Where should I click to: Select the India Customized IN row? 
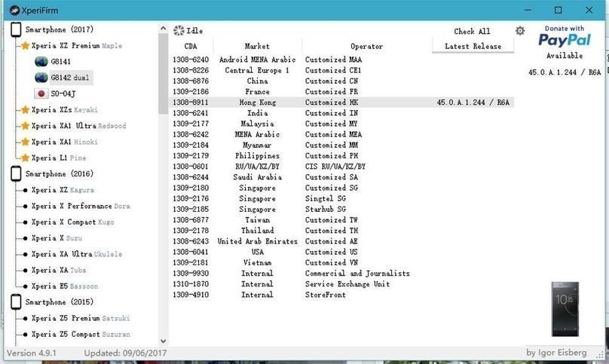pyautogui.click(x=341, y=113)
